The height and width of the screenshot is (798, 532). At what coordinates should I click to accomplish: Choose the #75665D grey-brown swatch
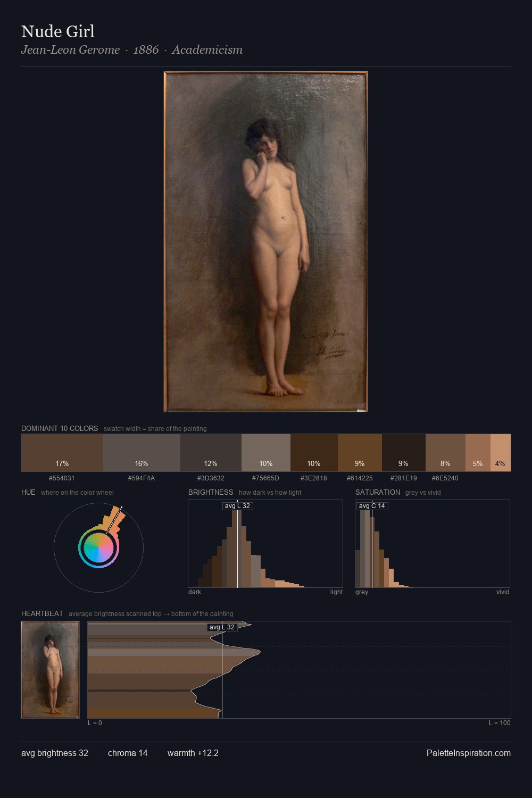(266, 453)
